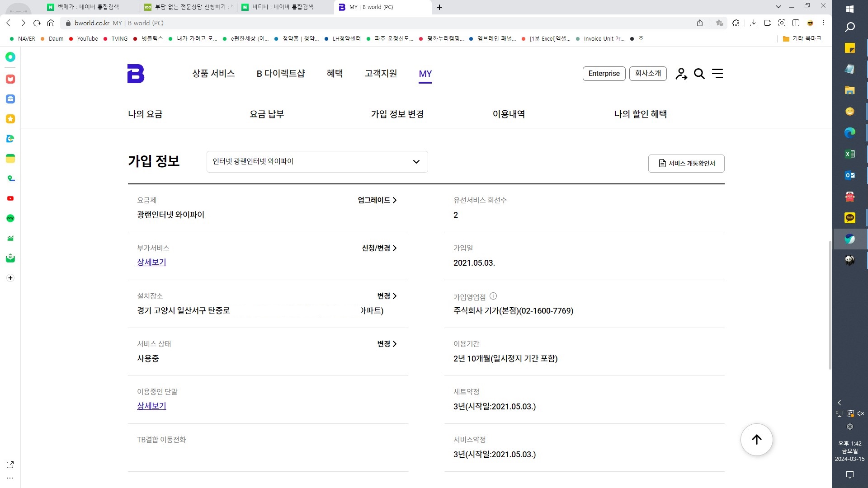Image resolution: width=868 pixels, height=488 pixels.
Task: Click the Enterprise button
Action: [604, 74]
